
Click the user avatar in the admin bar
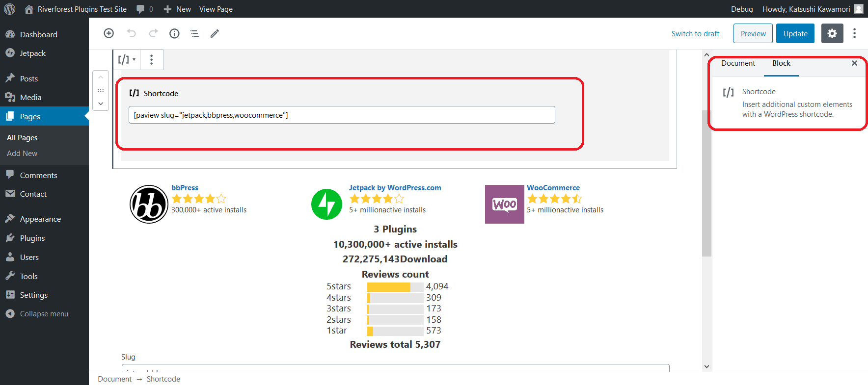tap(859, 9)
